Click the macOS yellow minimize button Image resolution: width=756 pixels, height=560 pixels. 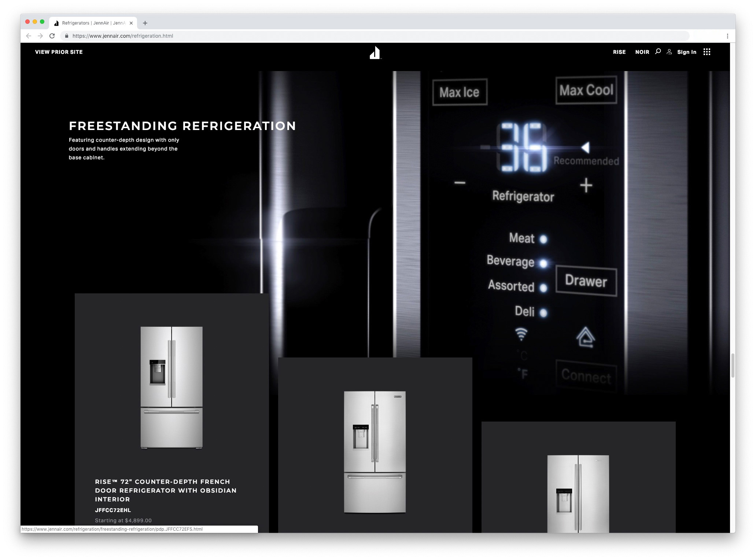coord(35,22)
